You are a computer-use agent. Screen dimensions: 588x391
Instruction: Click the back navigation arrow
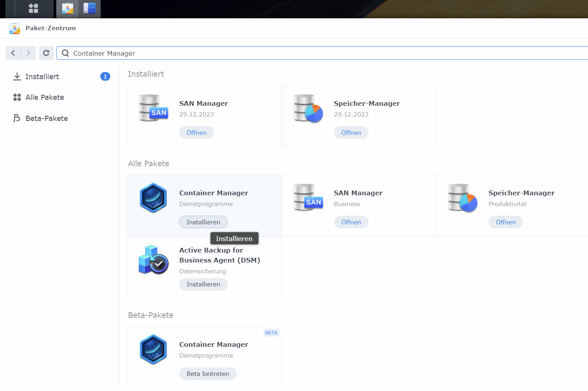tap(13, 53)
